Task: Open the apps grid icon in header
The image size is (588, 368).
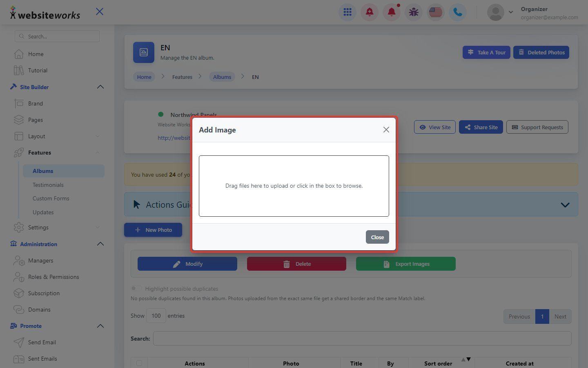Action: click(x=347, y=12)
